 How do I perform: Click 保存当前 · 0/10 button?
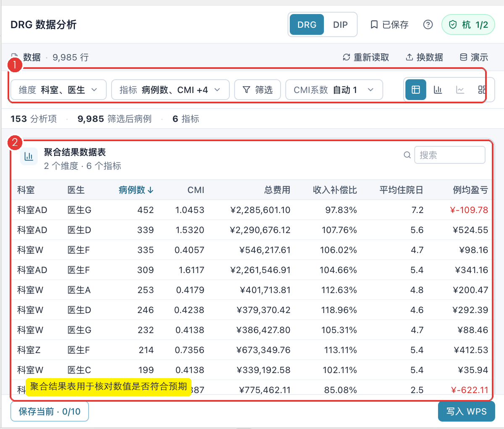pos(50,411)
